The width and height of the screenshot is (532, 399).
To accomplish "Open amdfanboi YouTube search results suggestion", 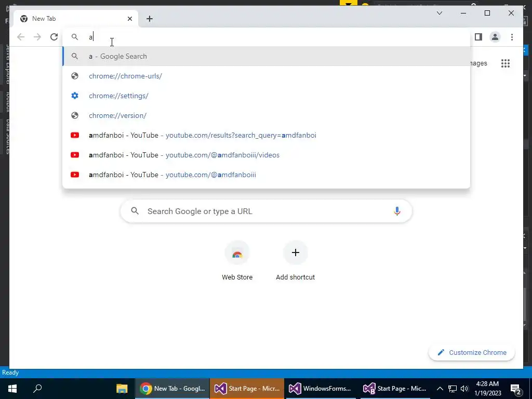I will (267, 135).
